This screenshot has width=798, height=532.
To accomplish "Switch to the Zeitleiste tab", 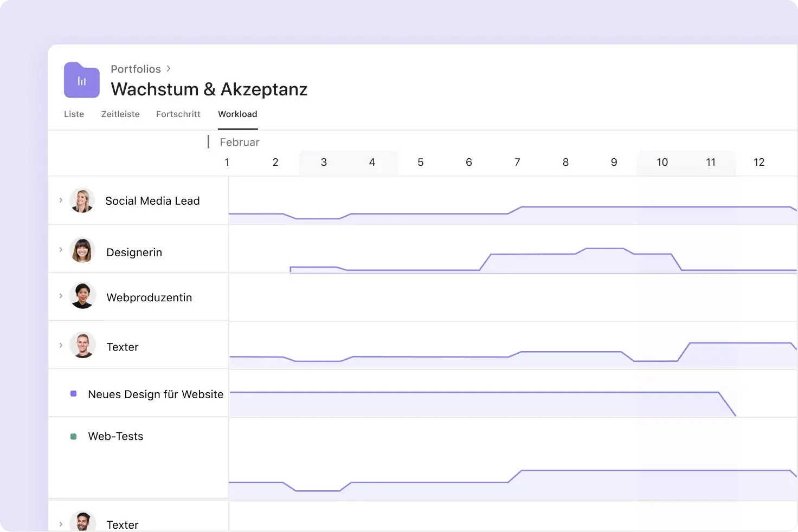I will click(120, 114).
